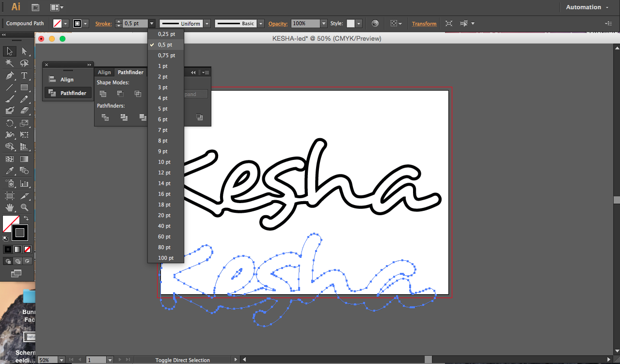This screenshot has height=364, width=620.
Task: Select the Mesh tool
Action: 10,159
